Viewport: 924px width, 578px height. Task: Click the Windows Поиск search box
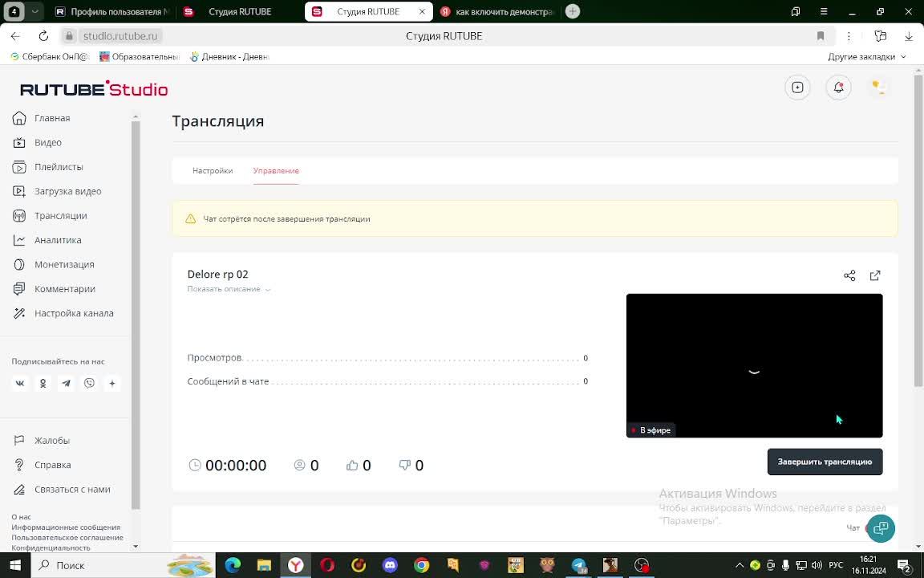122,566
